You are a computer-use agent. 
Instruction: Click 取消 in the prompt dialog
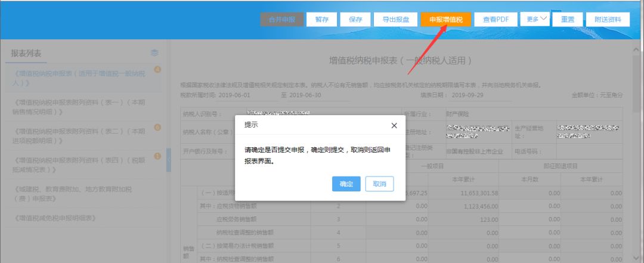(x=379, y=184)
